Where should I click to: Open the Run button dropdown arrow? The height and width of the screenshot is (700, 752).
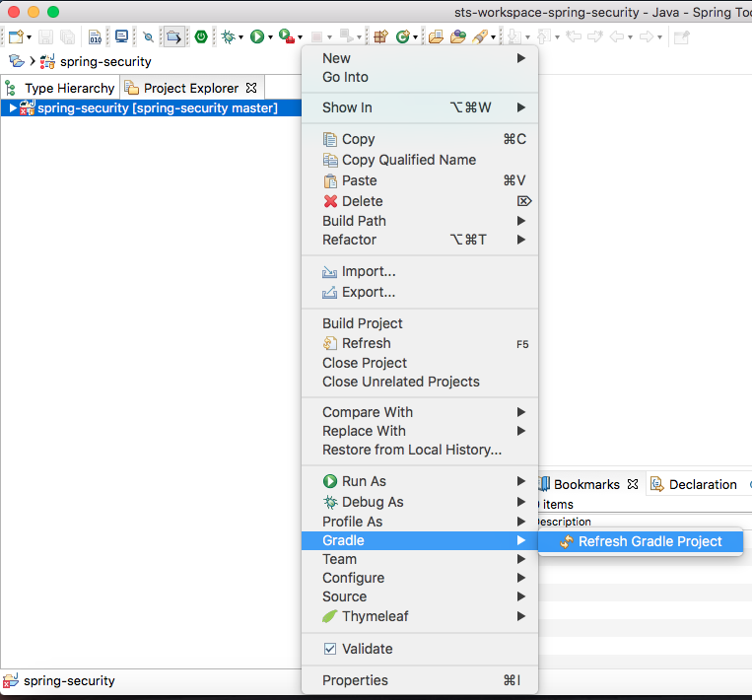click(270, 37)
